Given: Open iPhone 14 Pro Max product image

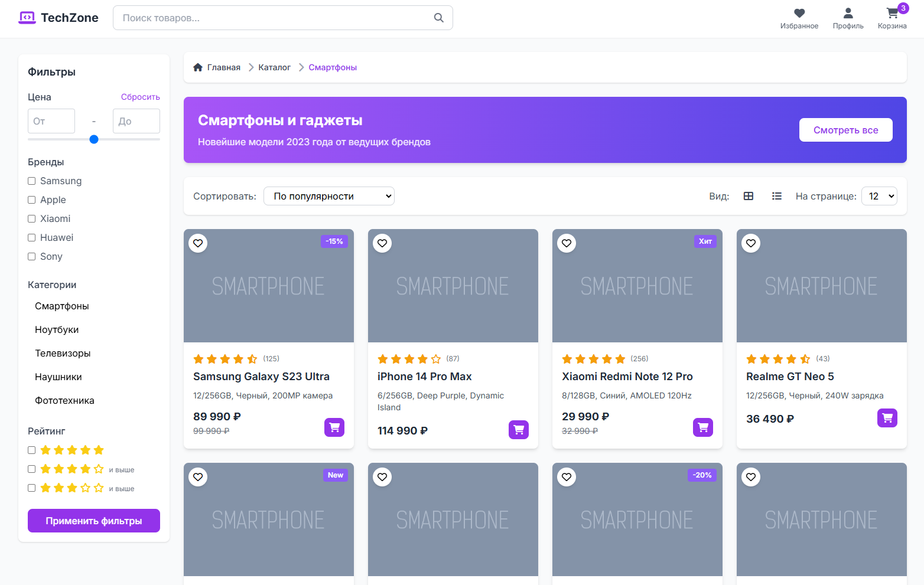Looking at the screenshot, I should point(453,286).
